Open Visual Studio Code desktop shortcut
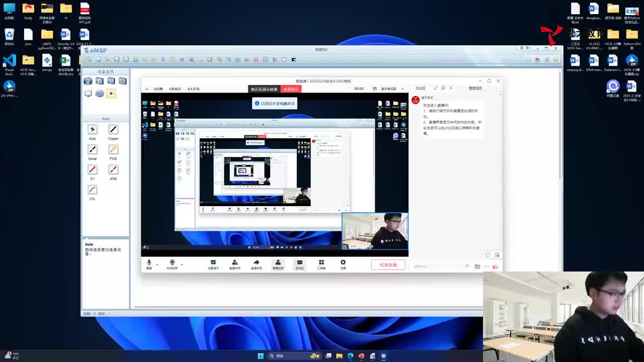Image resolution: width=644 pixels, height=362 pixels. coord(9,65)
